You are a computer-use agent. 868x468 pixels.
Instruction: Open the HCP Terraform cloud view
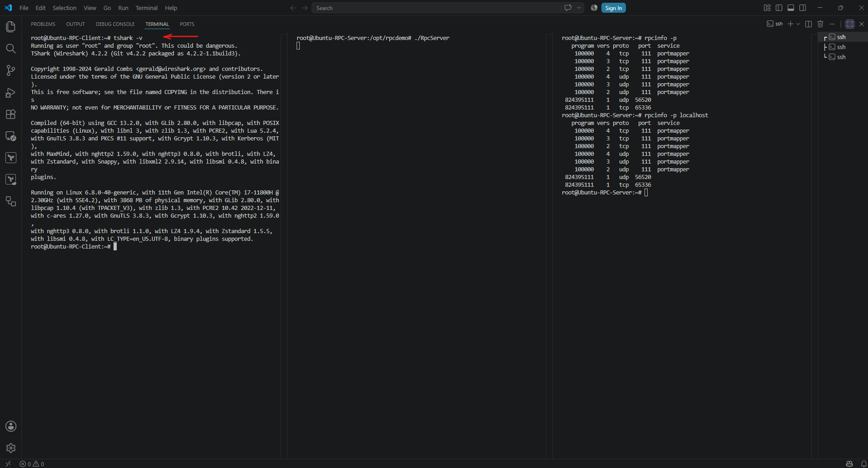[x=11, y=179]
